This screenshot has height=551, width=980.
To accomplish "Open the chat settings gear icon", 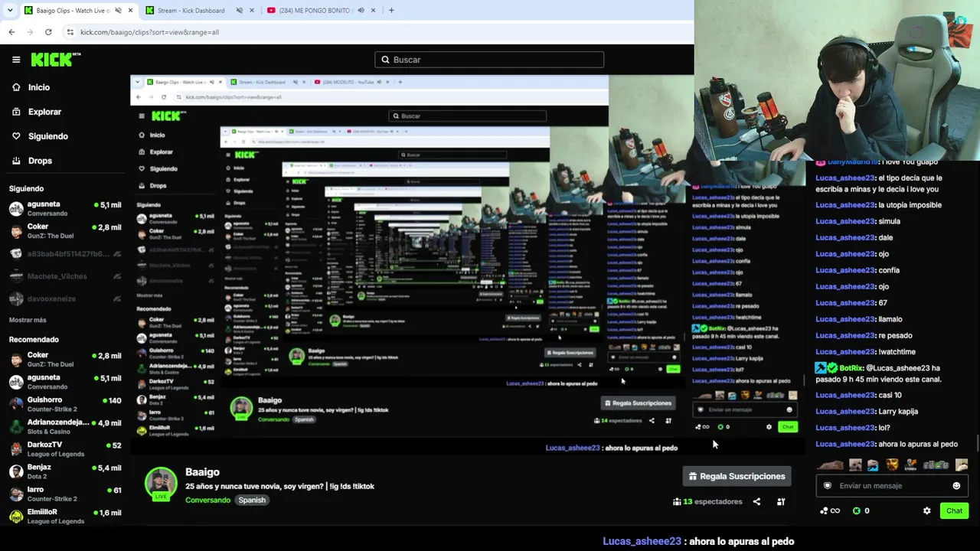I will (926, 510).
